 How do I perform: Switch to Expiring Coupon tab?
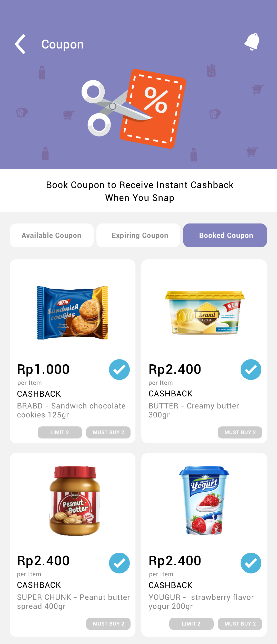pyautogui.click(x=138, y=235)
